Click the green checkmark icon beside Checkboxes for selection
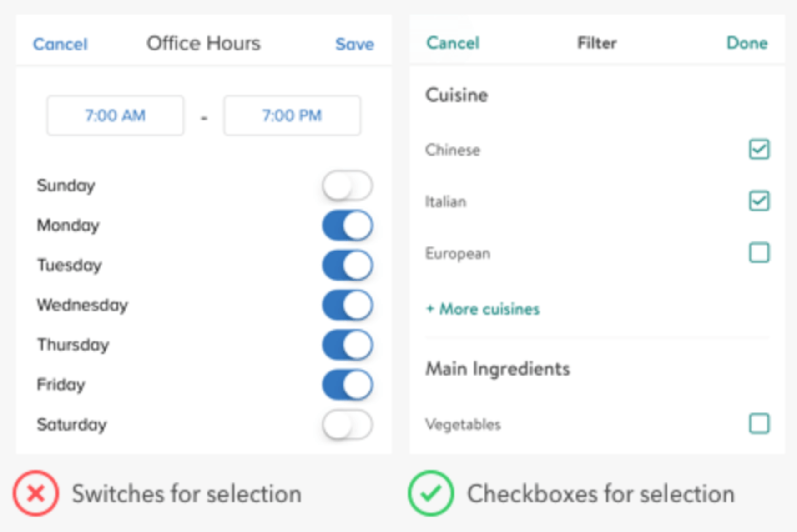Screen dimensions: 797x532 [431, 493]
